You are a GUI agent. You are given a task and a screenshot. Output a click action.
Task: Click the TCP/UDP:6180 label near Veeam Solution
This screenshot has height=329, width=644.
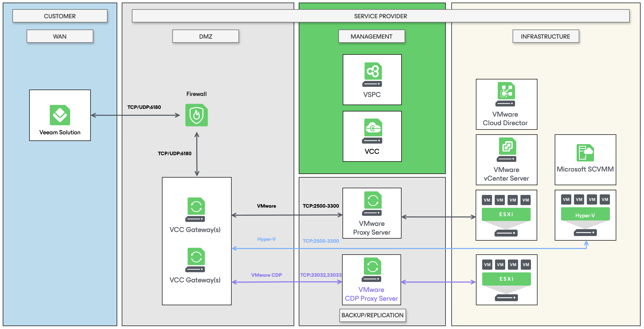(144, 107)
